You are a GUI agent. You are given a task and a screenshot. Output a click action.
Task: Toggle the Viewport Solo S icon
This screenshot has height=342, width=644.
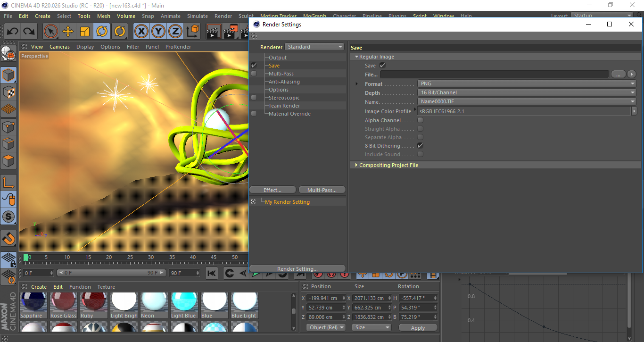tap(8, 217)
